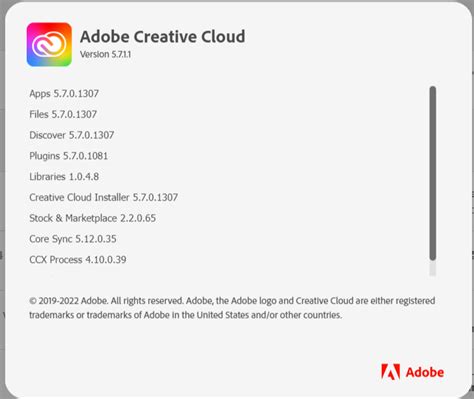Click the scrollbar track below the thumb
Viewport: 474px width, 399px height.
[x=433, y=268]
